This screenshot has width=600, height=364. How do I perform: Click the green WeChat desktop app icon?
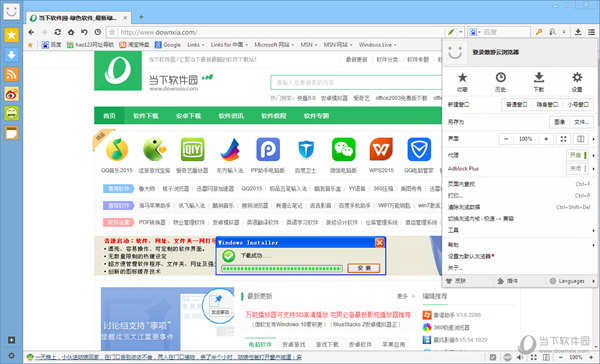point(344,149)
